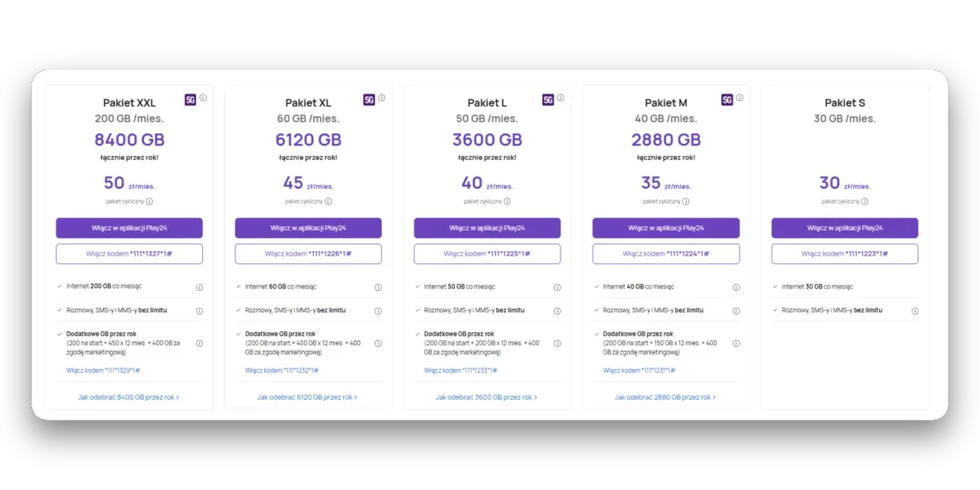Open Jak odebrać 2880 GB przez rok link
The image size is (980, 490).
pyautogui.click(x=665, y=397)
